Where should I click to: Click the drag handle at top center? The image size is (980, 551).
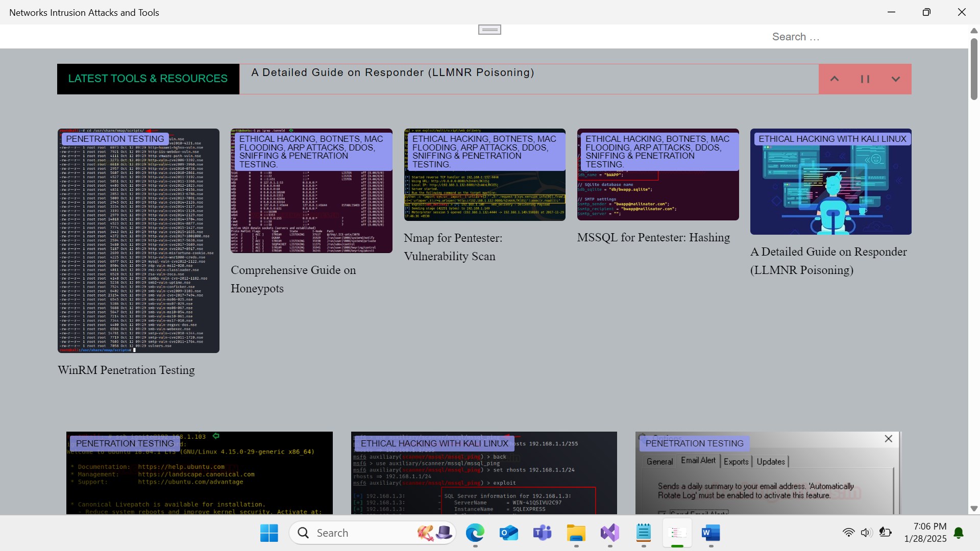click(489, 30)
